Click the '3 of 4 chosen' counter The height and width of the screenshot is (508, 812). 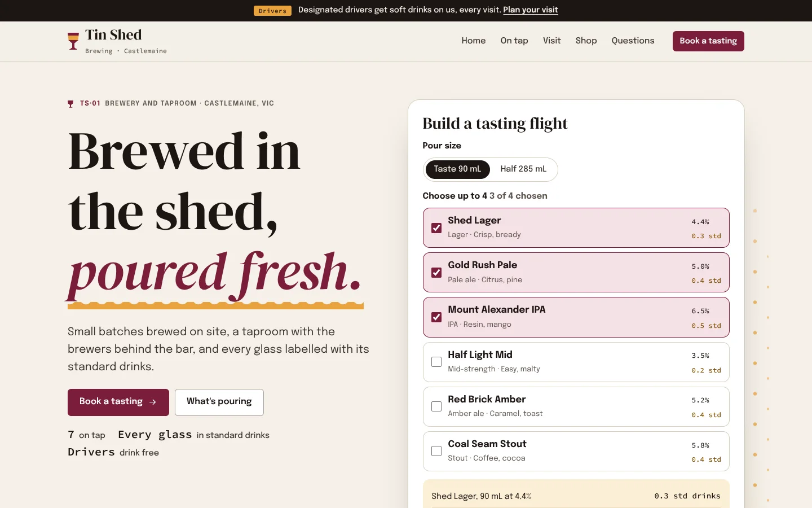tap(518, 196)
